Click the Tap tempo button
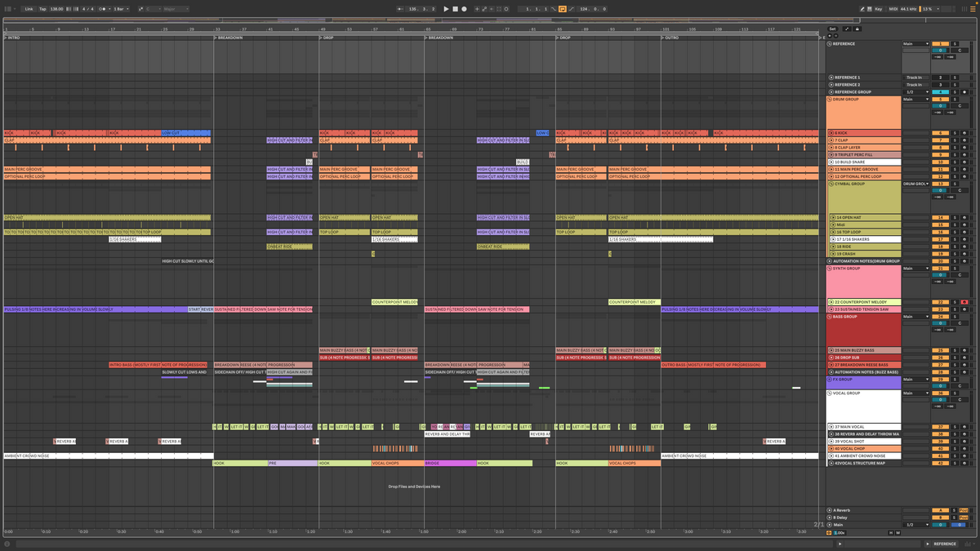The image size is (980, 551). [x=42, y=9]
